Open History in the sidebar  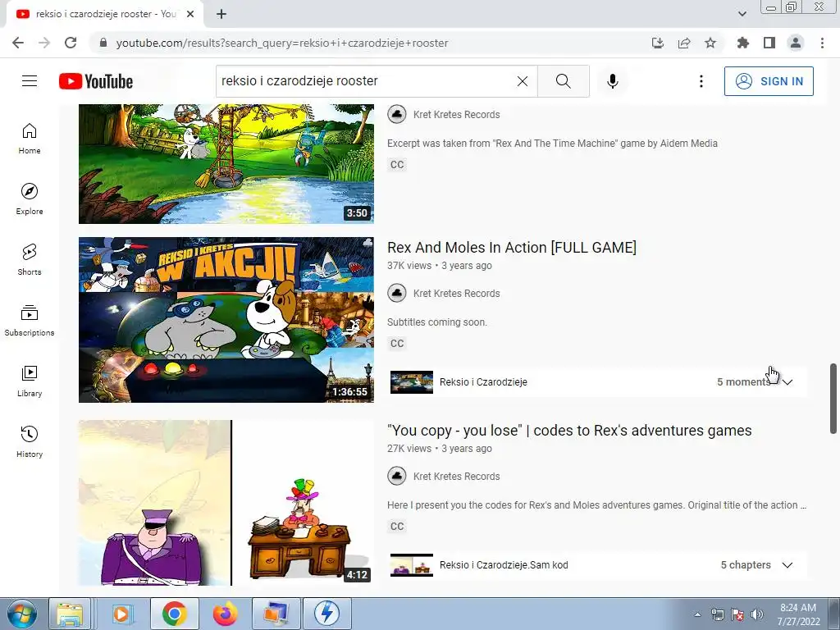(x=30, y=441)
